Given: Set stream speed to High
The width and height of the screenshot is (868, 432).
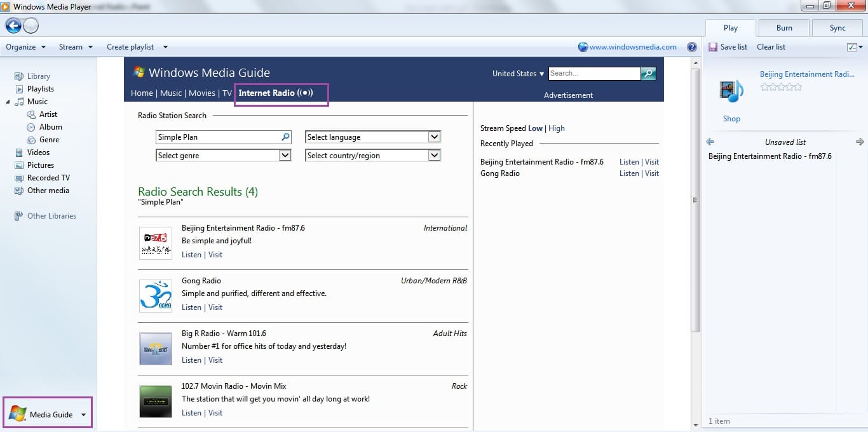Looking at the screenshot, I should (x=557, y=128).
